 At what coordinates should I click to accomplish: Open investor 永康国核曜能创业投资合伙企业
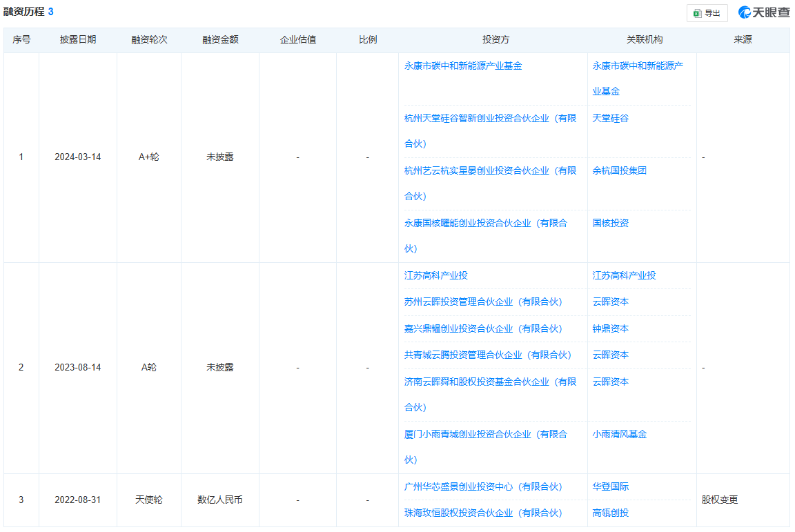tap(487, 236)
